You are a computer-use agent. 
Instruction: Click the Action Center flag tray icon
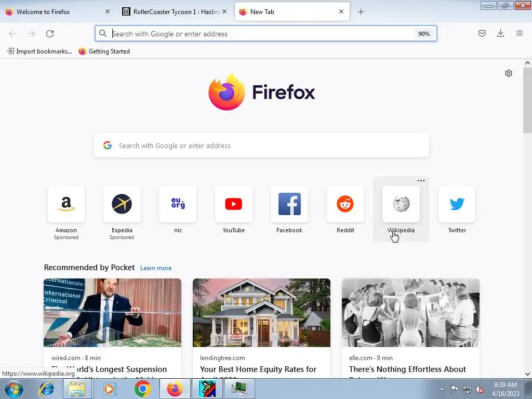pyautogui.click(x=454, y=389)
